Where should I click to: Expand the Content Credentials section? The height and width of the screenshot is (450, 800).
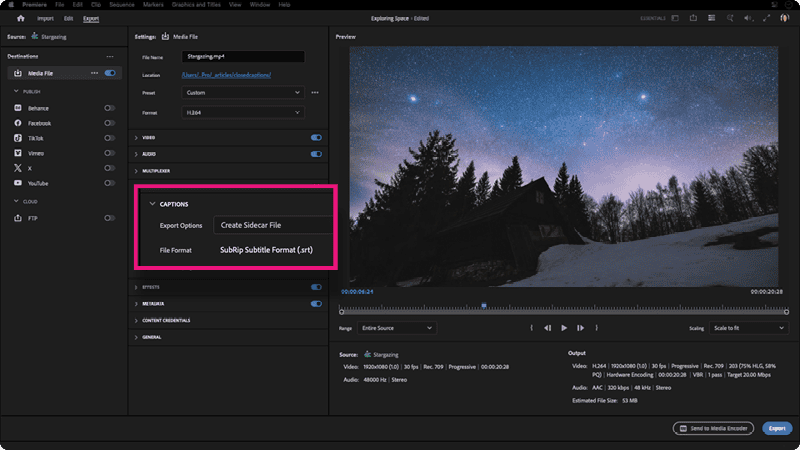click(136, 320)
